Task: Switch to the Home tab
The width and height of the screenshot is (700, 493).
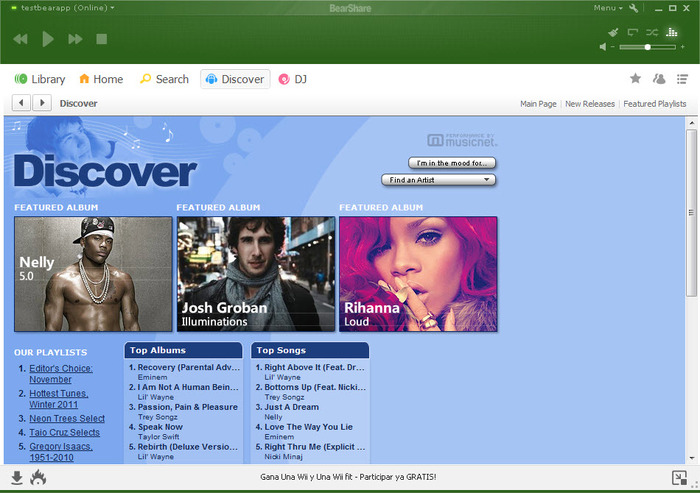Action: pyautogui.click(x=101, y=79)
